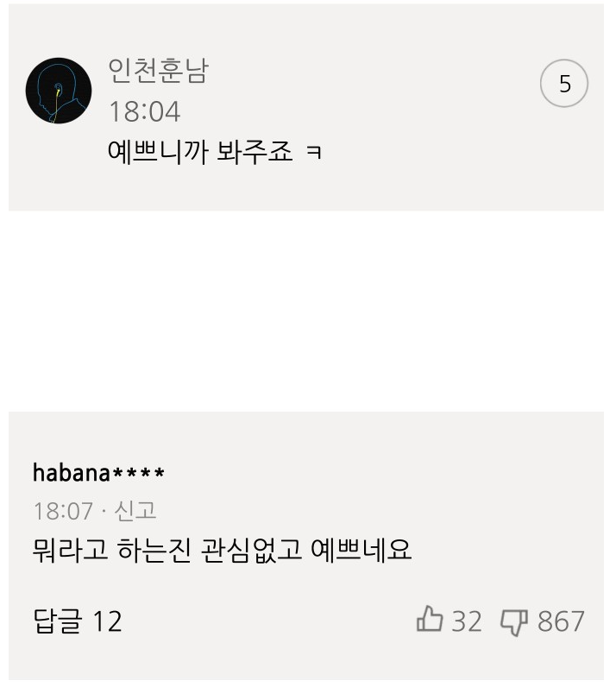Click the circled number 5 badge
Image resolution: width=616 pixels, height=687 pixels.
click(x=564, y=83)
